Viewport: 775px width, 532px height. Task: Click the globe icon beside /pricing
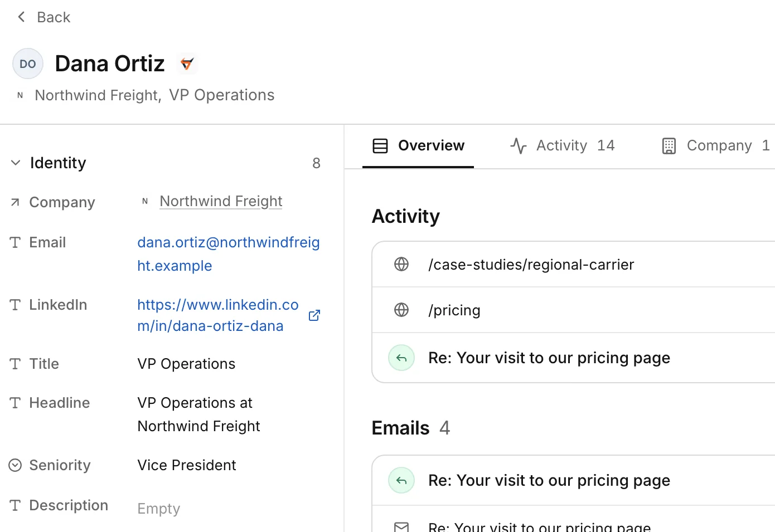point(401,310)
